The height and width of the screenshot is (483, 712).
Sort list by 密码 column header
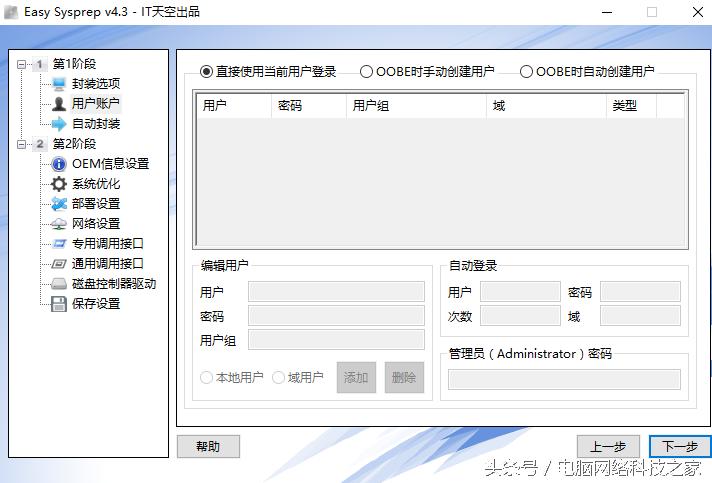(x=309, y=106)
